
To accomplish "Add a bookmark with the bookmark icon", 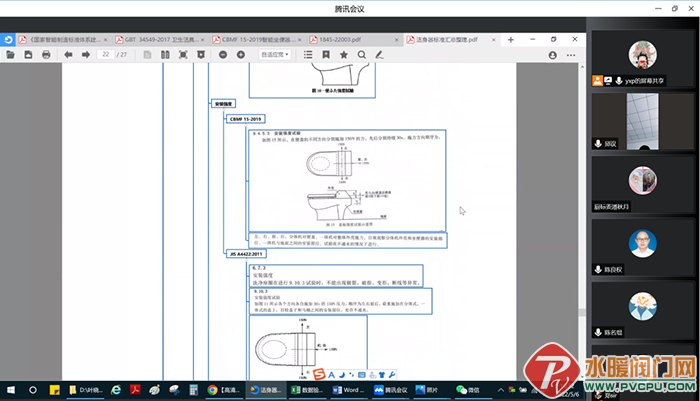I will (x=326, y=54).
